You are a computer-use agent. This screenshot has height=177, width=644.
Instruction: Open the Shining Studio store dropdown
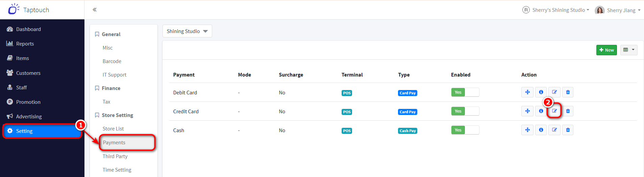point(187,31)
